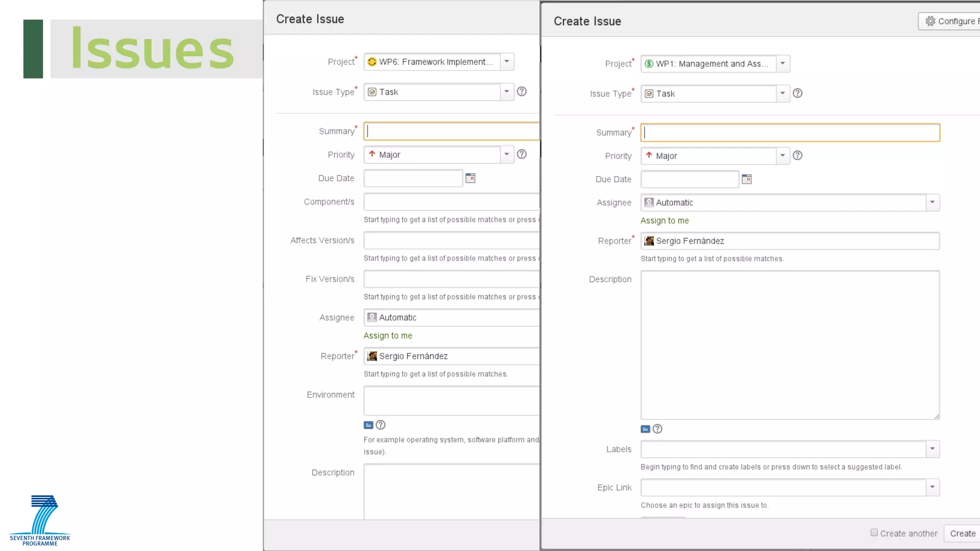Open the right dialog Due Date calendar picker
980x551 pixels.
click(x=746, y=179)
